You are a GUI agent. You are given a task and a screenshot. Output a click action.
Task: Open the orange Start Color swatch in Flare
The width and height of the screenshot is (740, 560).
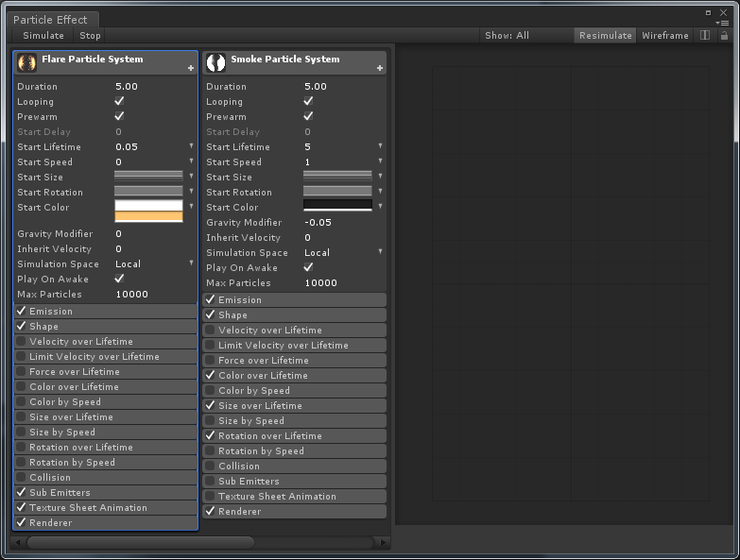[148, 217]
